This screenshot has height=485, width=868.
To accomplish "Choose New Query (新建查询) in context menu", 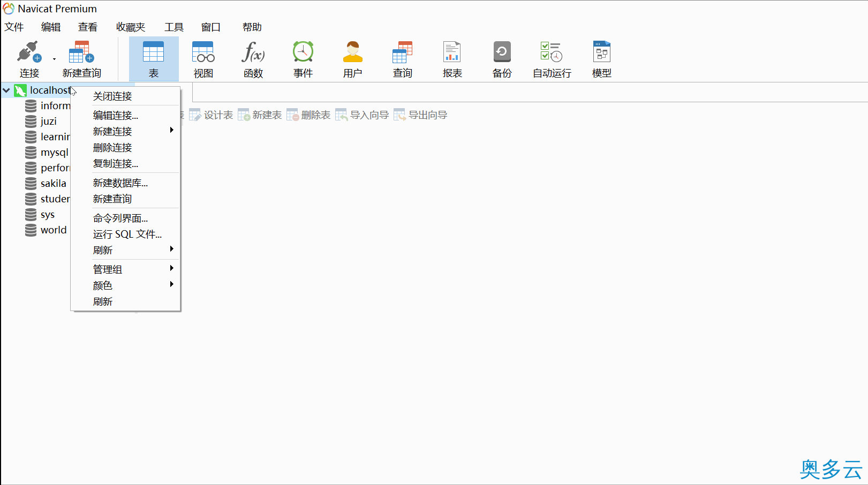I will (x=125, y=199).
